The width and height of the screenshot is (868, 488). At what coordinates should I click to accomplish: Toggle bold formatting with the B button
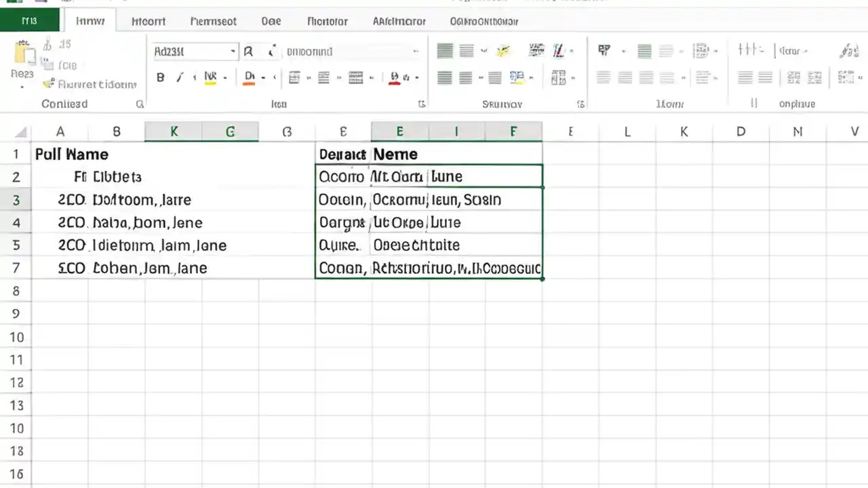point(160,77)
